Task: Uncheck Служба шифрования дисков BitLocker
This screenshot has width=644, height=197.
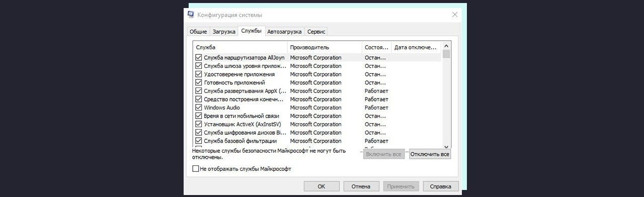Action: tap(198, 133)
